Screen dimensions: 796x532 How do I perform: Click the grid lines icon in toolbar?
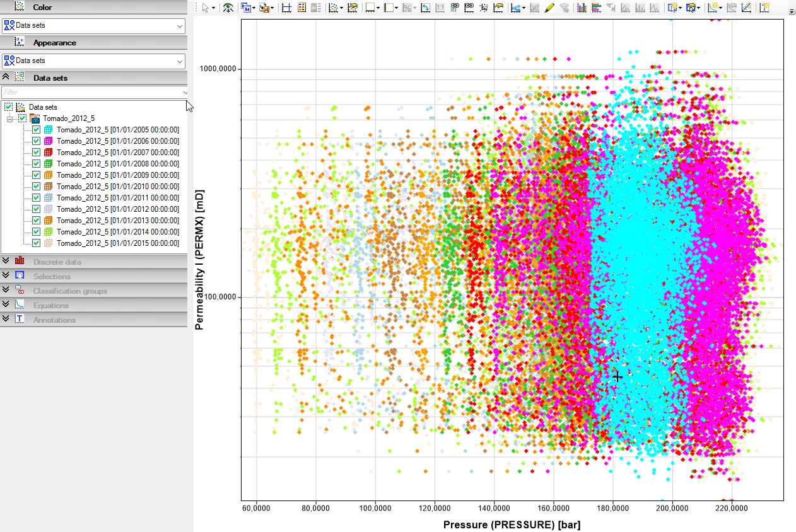[287, 8]
